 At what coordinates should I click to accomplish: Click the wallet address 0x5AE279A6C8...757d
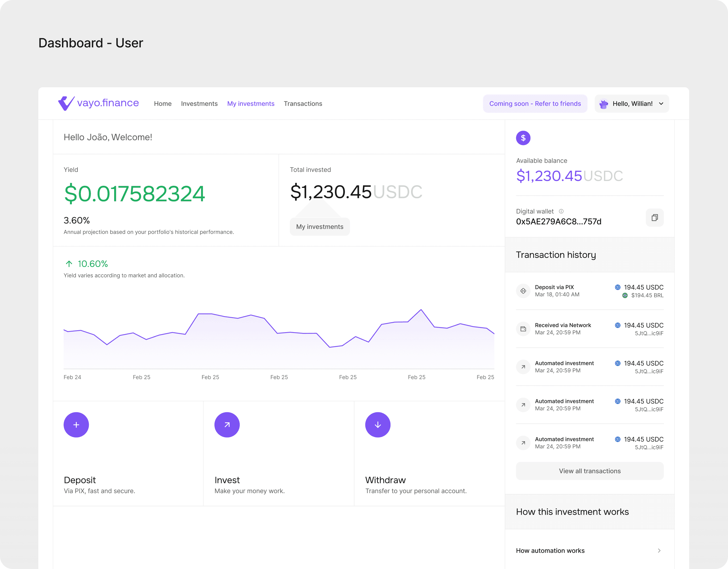tap(559, 222)
